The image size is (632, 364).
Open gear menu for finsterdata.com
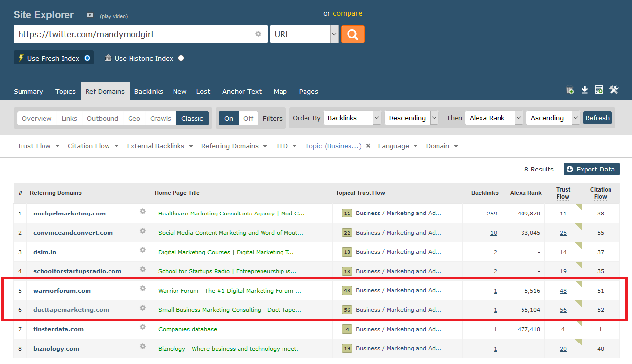click(x=143, y=327)
